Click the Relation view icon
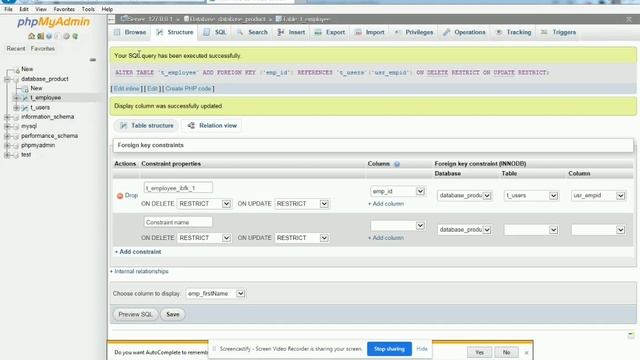Screen dimensions: 640x360 (191, 126)
